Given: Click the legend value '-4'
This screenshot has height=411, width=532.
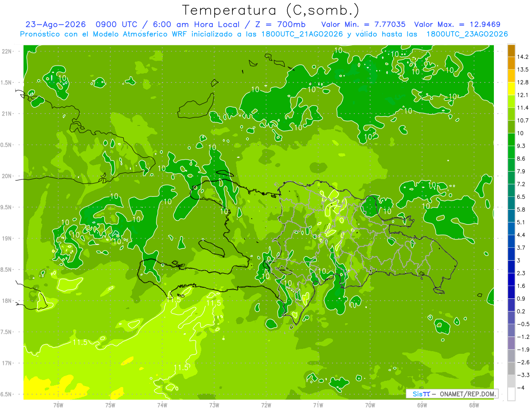Looking at the screenshot, I should 521,388.
